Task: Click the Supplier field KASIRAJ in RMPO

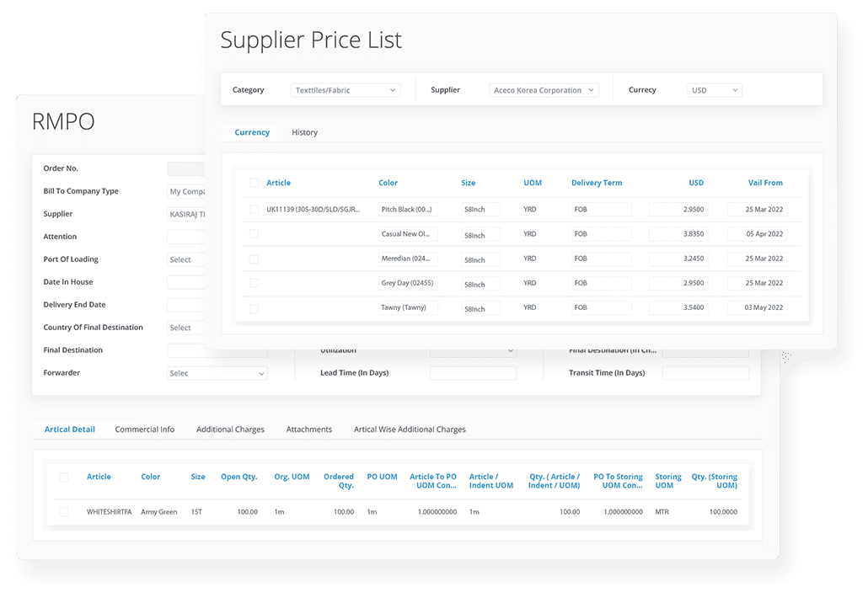Action: (186, 214)
